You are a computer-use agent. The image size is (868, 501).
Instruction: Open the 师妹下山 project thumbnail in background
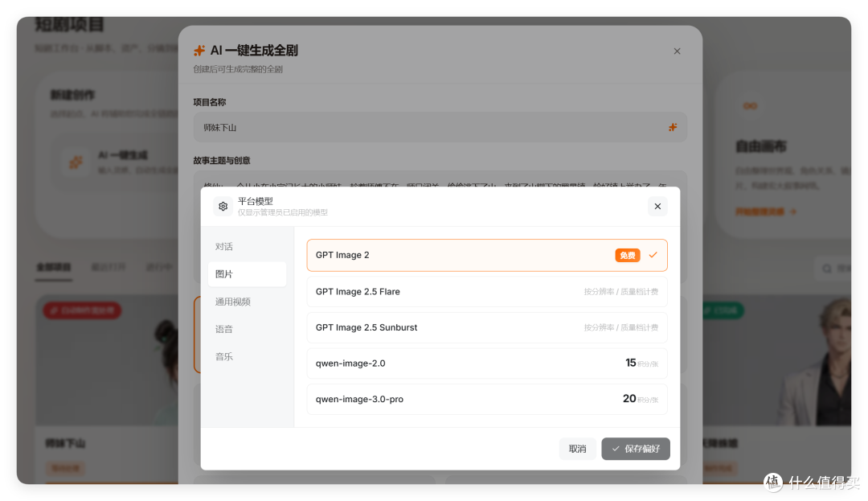(107, 359)
